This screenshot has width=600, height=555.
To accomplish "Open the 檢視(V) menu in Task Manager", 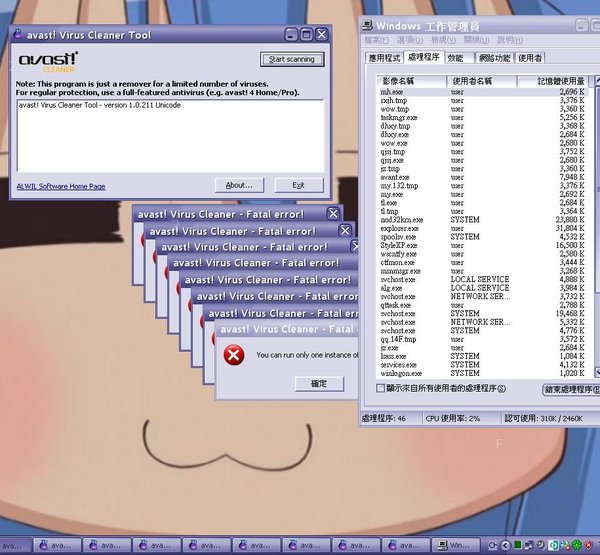I will [x=443, y=40].
